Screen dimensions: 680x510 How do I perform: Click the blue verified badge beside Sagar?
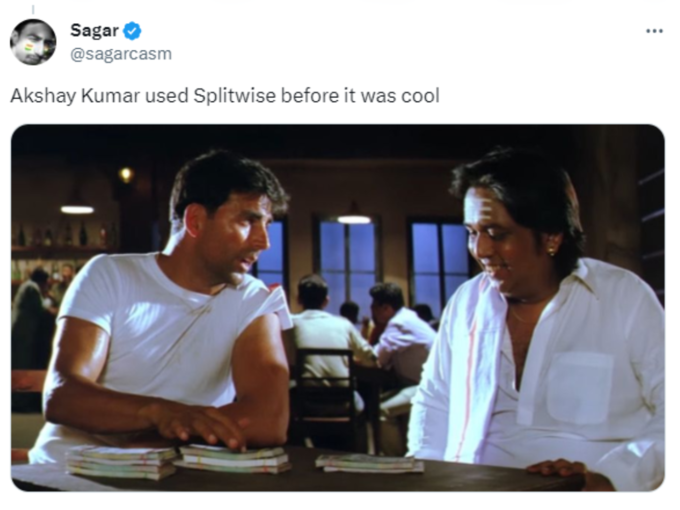pyautogui.click(x=132, y=31)
